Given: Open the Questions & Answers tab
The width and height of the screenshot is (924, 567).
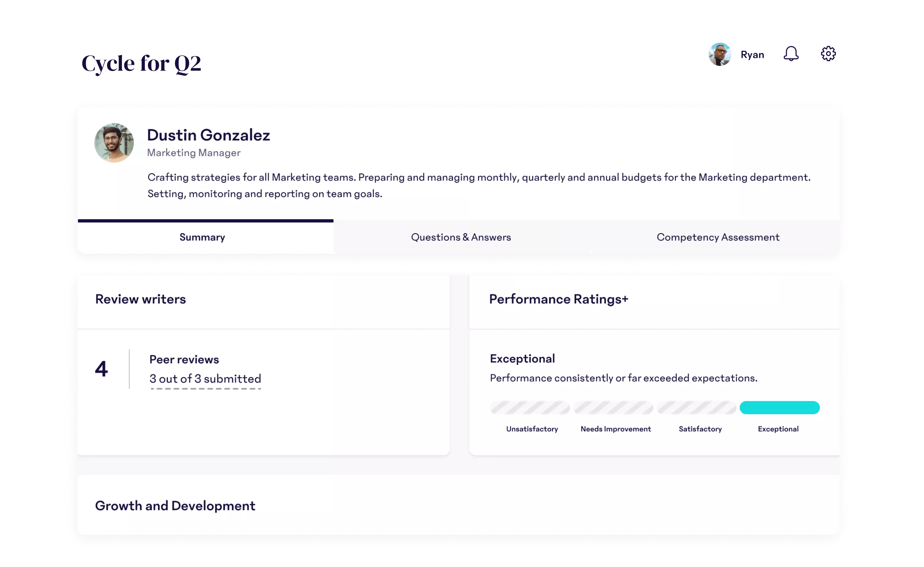Looking at the screenshot, I should [461, 237].
